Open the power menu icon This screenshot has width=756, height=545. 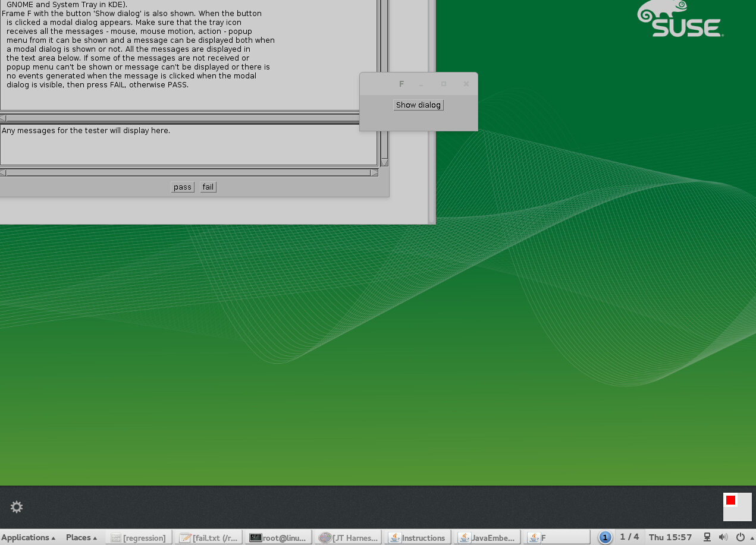(741, 537)
